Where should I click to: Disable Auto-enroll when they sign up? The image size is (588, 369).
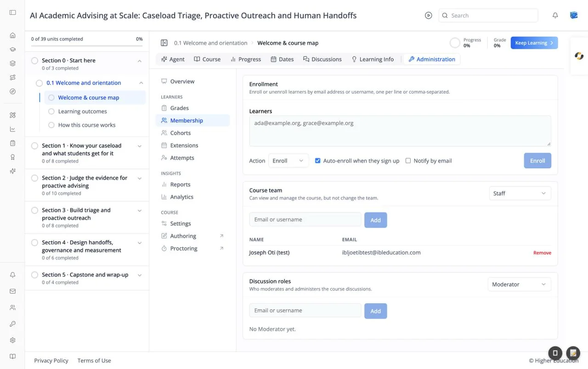tap(317, 161)
